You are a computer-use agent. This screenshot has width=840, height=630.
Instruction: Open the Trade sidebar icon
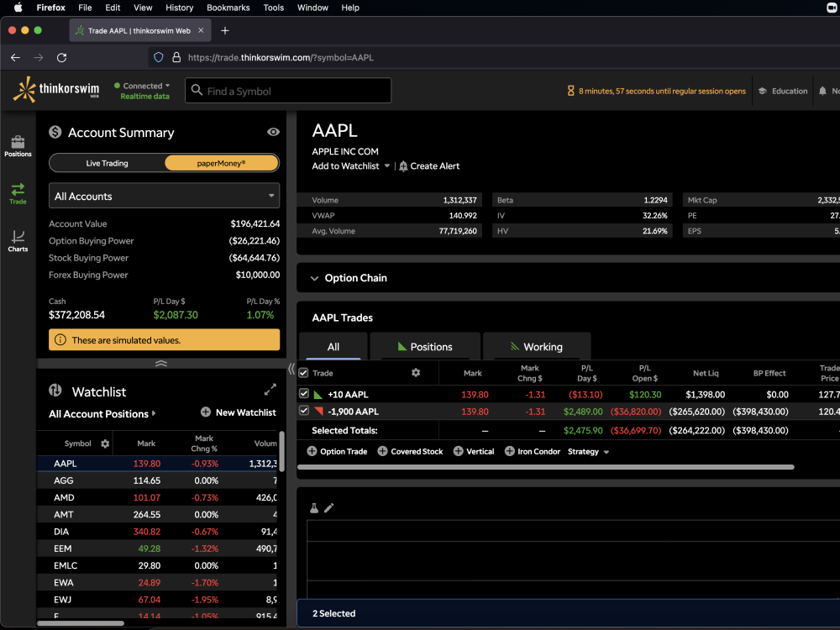(x=18, y=194)
